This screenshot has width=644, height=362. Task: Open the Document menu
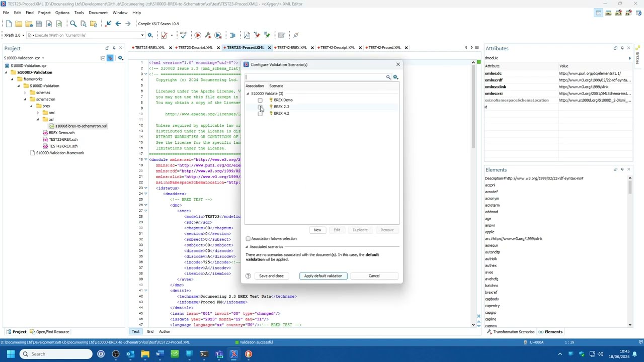point(98,13)
